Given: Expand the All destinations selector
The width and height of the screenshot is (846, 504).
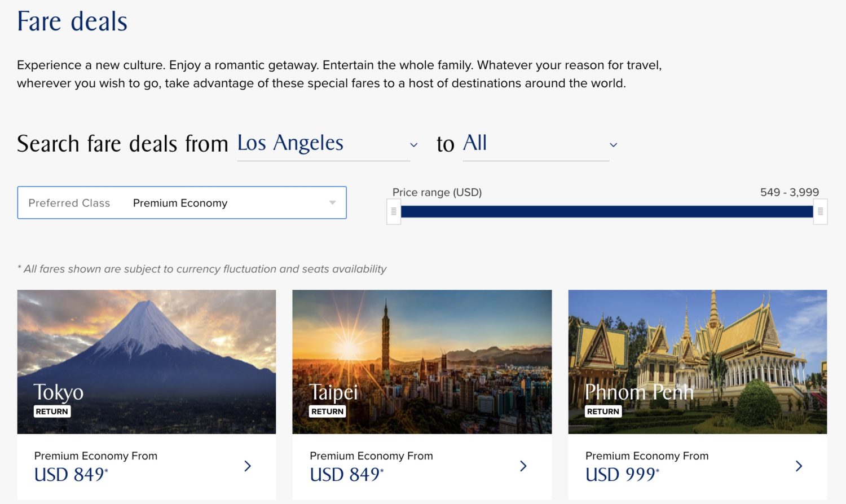Looking at the screenshot, I should pyautogui.click(x=474, y=143).
